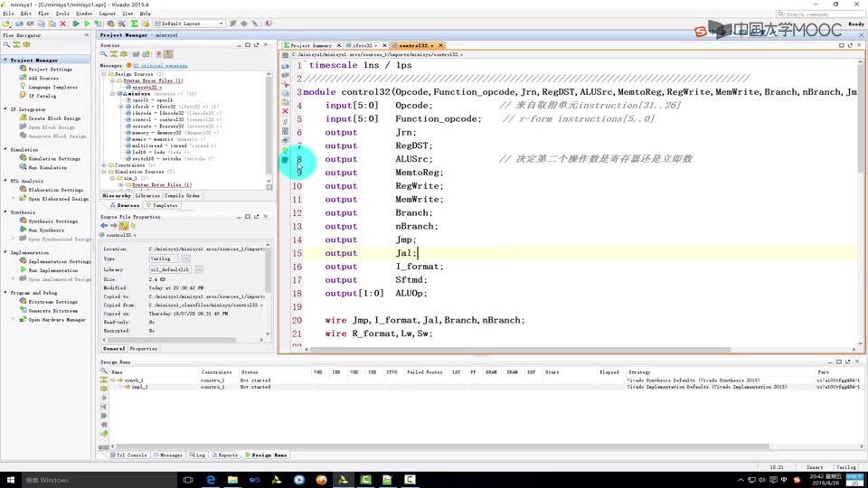
Task: Click the red X delete icon in main toolbar
Action: tap(62, 23)
